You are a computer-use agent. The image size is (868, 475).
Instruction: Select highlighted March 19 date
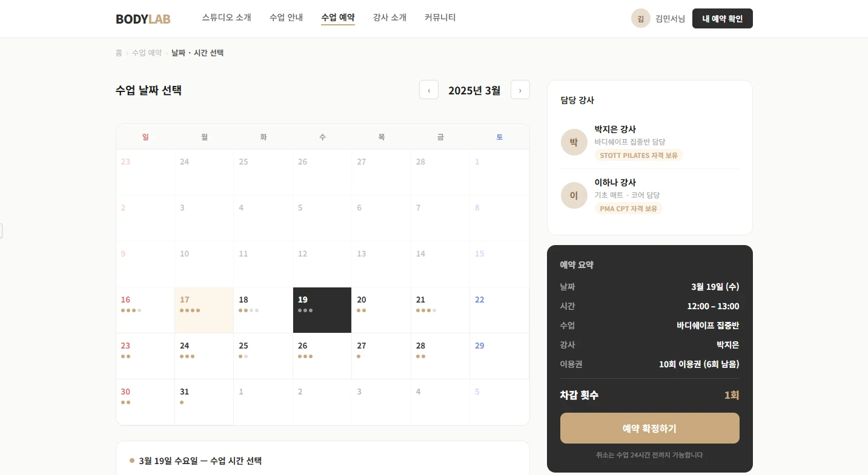(x=322, y=310)
